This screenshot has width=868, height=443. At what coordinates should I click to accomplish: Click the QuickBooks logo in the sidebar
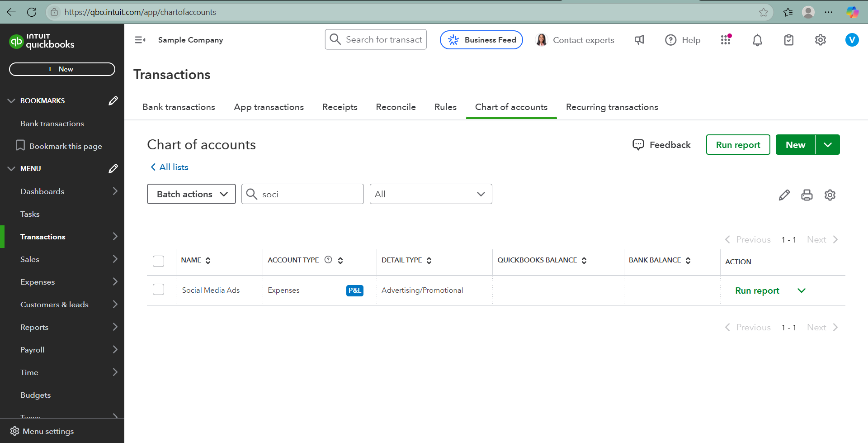pyautogui.click(x=42, y=42)
